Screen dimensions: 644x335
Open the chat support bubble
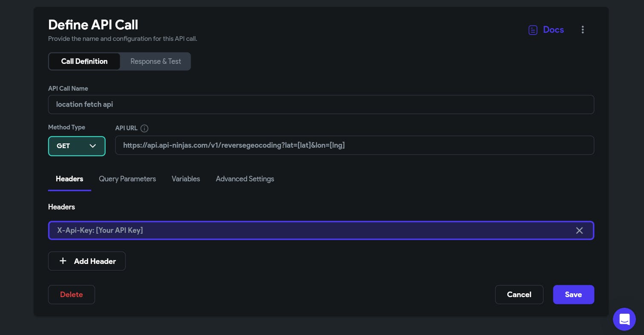[624, 319]
